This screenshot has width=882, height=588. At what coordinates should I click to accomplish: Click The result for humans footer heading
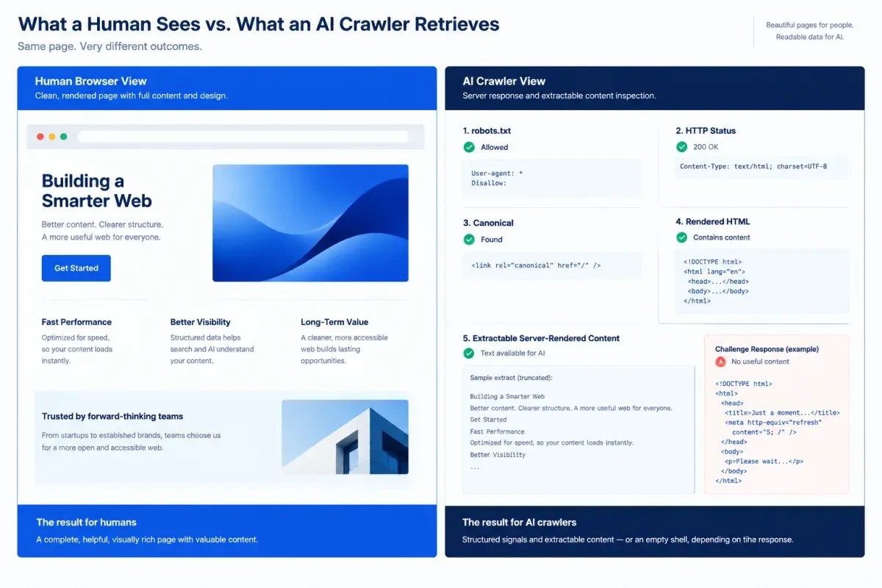(x=87, y=523)
